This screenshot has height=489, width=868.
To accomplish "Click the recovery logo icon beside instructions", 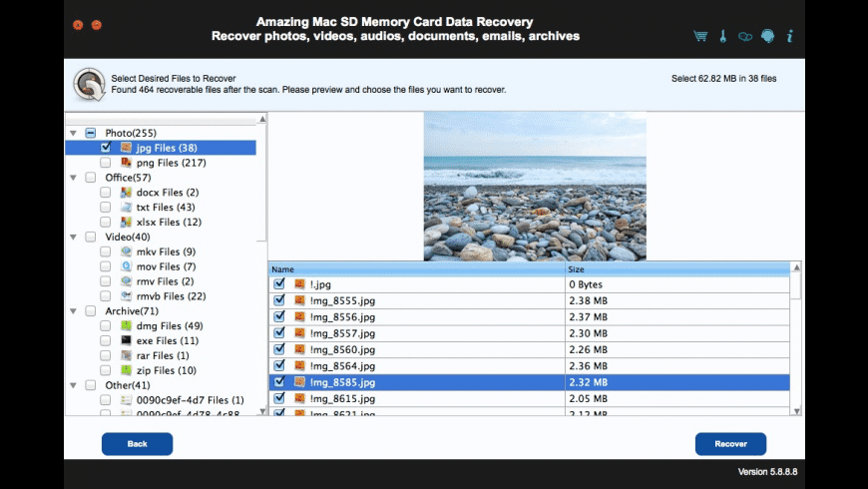I will 89,84.
